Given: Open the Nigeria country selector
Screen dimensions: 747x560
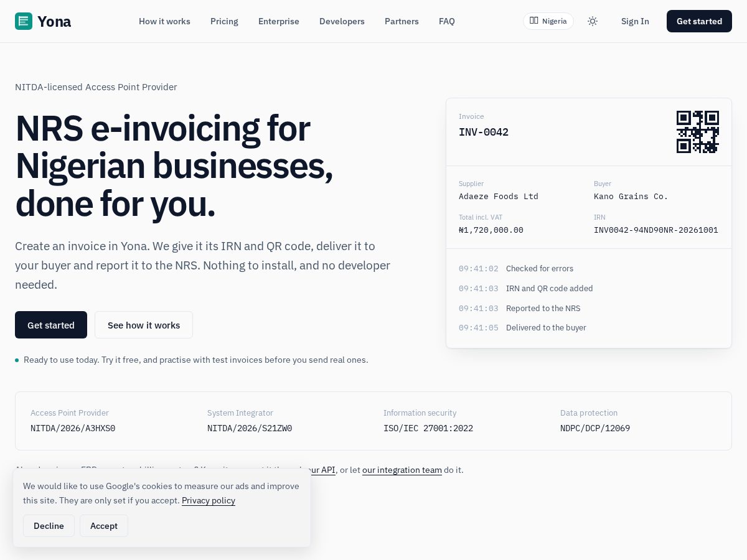Looking at the screenshot, I should pyautogui.click(x=548, y=21).
